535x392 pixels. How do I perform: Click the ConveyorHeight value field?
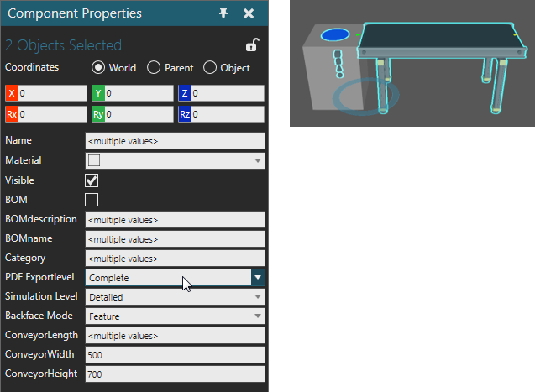click(x=175, y=374)
